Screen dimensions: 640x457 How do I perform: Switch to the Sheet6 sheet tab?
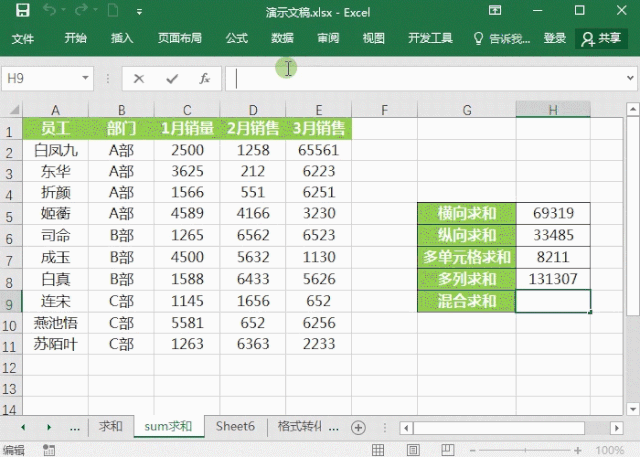(235, 426)
